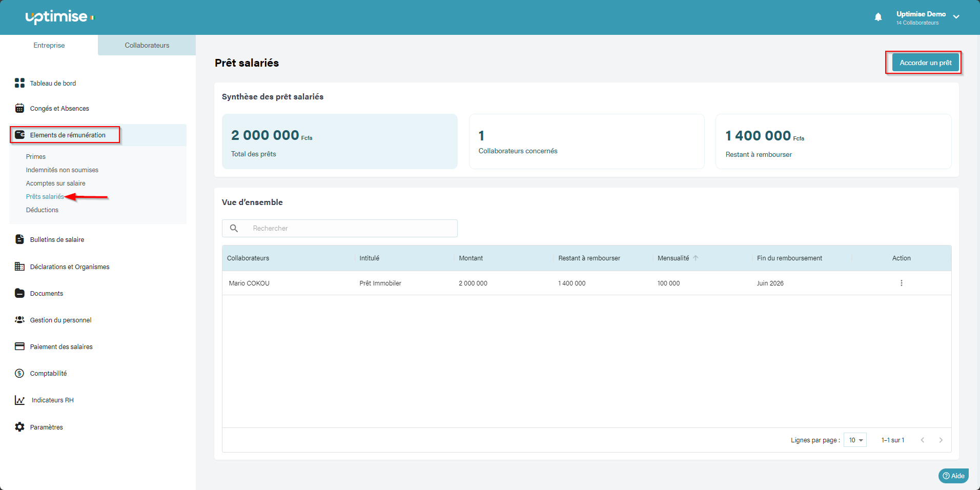The width and height of the screenshot is (980, 490).
Task: Click the Indicateurs RH chart icon
Action: pos(19,400)
